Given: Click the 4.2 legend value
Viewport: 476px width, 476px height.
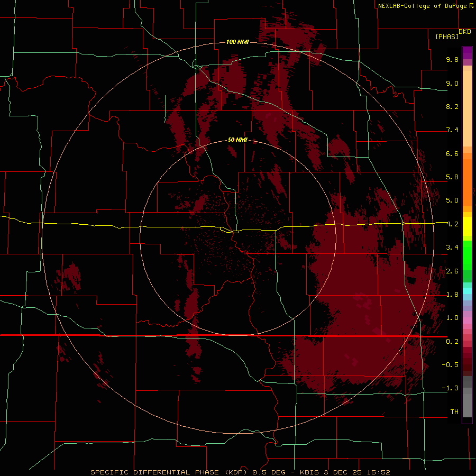Looking at the screenshot, I should 452,224.
